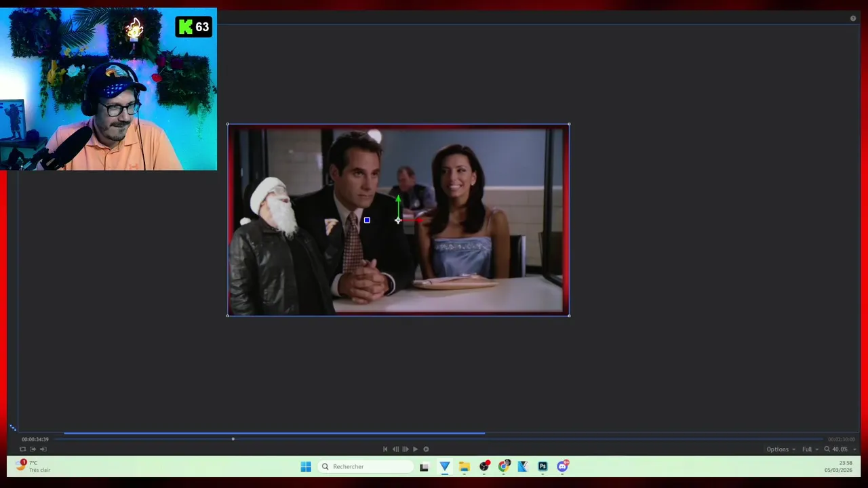Open the Task View icon in the taskbar
This screenshot has height=488, width=868.
(424, 466)
